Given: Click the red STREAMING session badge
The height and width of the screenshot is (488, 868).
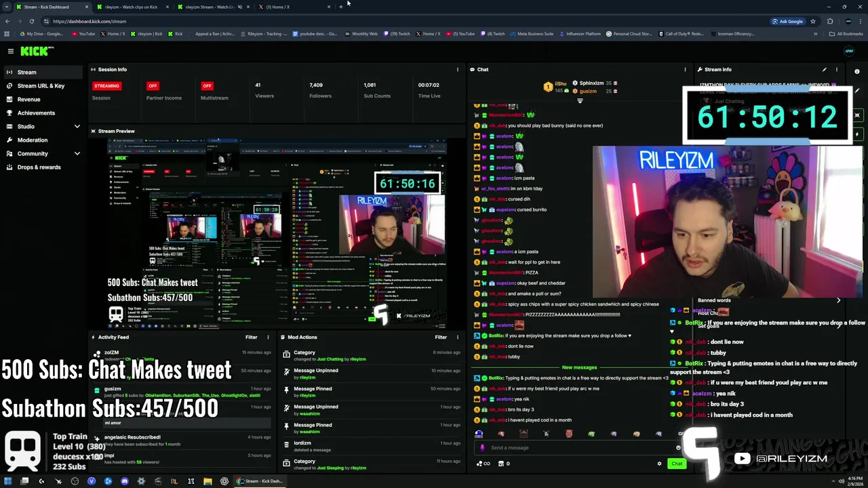Looking at the screenshot, I should (106, 86).
